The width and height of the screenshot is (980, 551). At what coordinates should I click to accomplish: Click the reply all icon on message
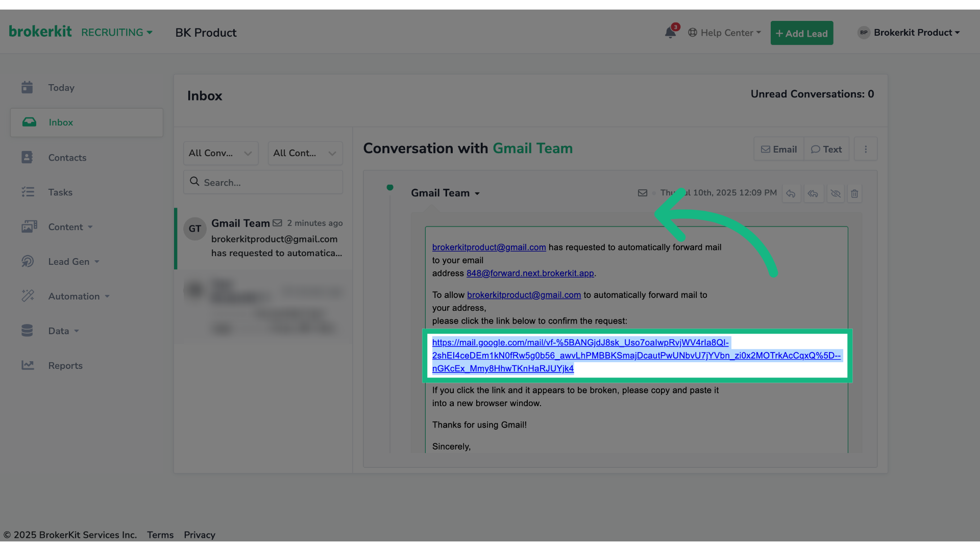813,194
